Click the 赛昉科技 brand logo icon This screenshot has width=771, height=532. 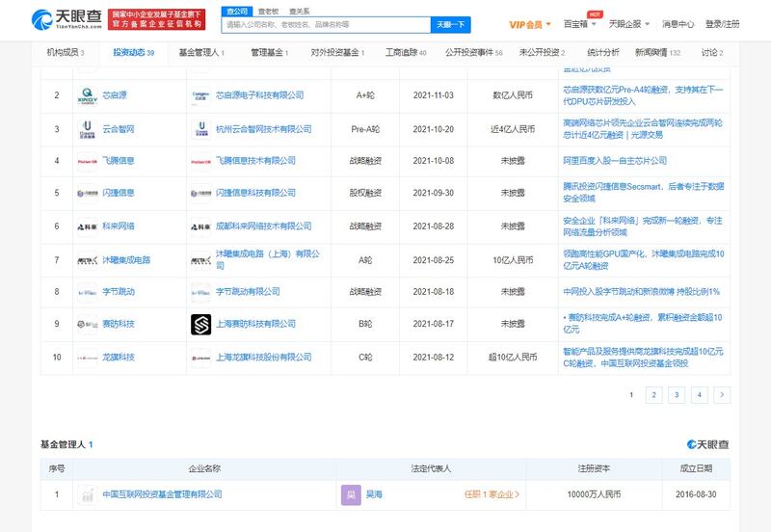[x=87, y=324]
